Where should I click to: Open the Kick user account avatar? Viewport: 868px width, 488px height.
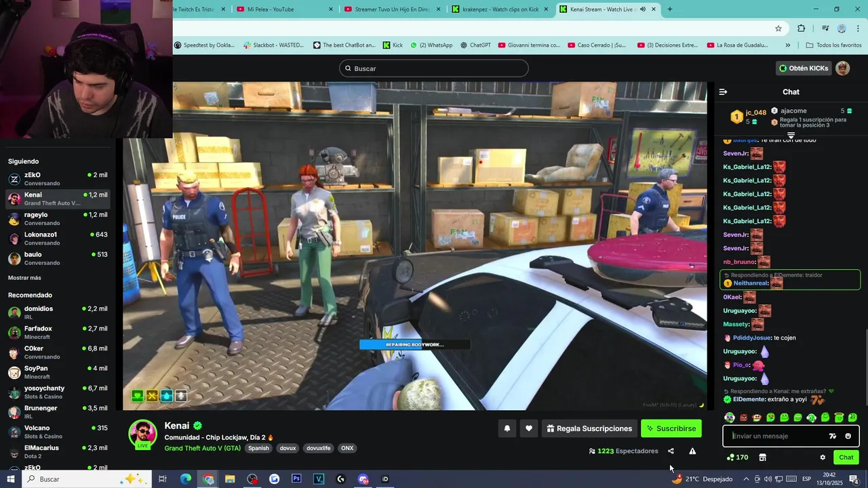click(x=842, y=68)
